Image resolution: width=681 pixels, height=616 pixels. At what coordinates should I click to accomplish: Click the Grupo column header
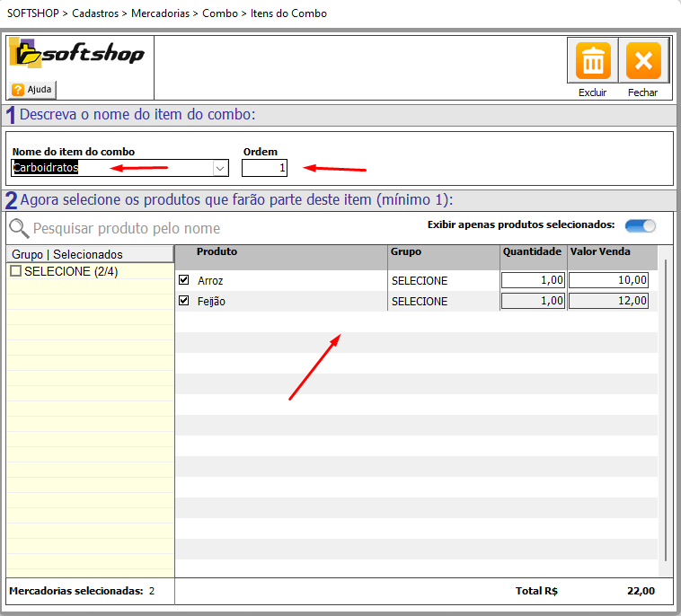pos(406,252)
